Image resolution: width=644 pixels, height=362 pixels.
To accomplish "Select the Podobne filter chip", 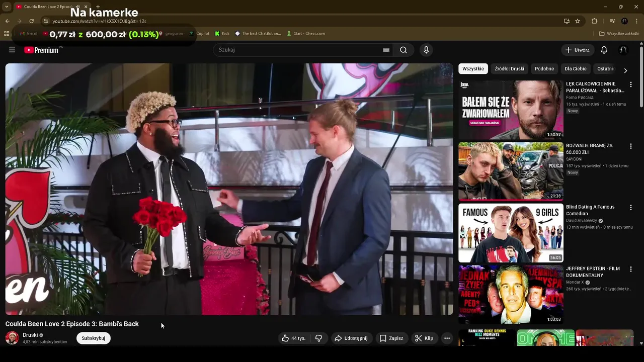I will tap(544, 69).
